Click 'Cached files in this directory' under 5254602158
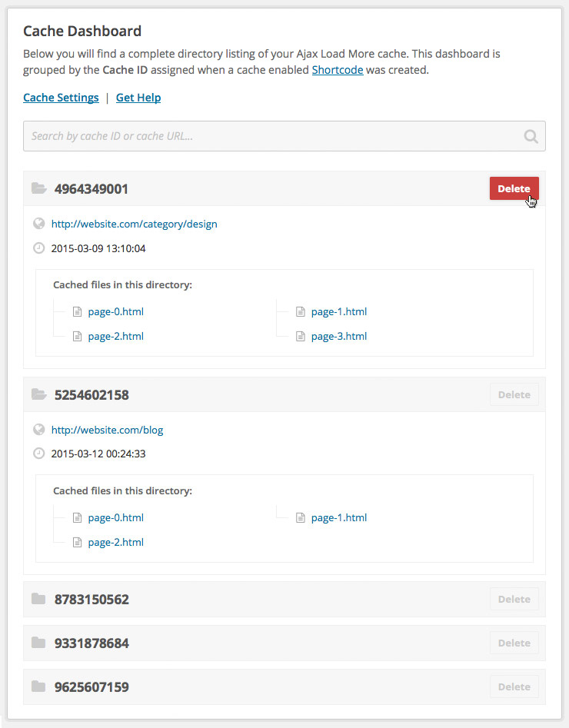The width and height of the screenshot is (569, 728). tap(122, 490)
